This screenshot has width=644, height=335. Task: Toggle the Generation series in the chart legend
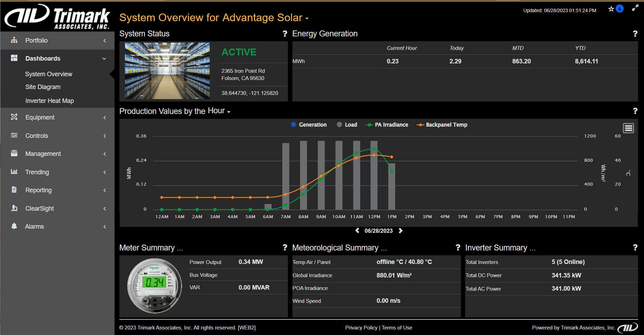click(294, 124)
